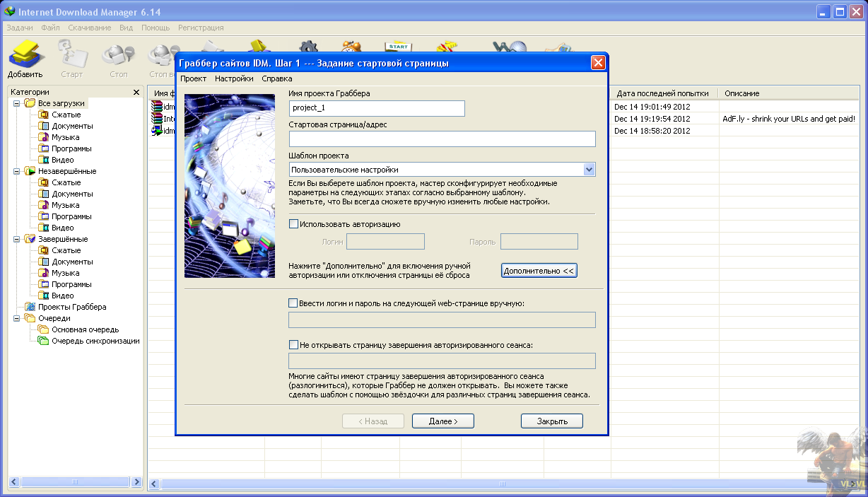Select Очередь синхронизации queue
The height and width of the screenshot is (497, 868).
(x=95, y=341)
